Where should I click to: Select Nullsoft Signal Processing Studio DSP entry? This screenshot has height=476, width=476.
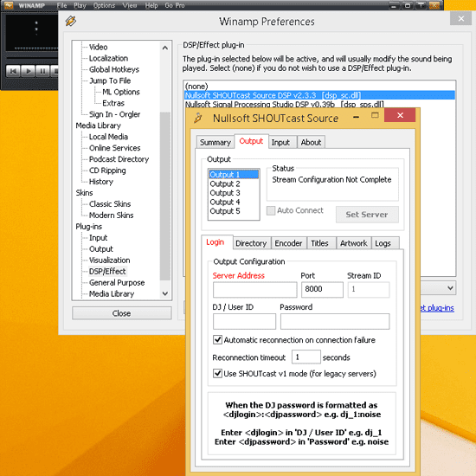[x=319, y=104]
